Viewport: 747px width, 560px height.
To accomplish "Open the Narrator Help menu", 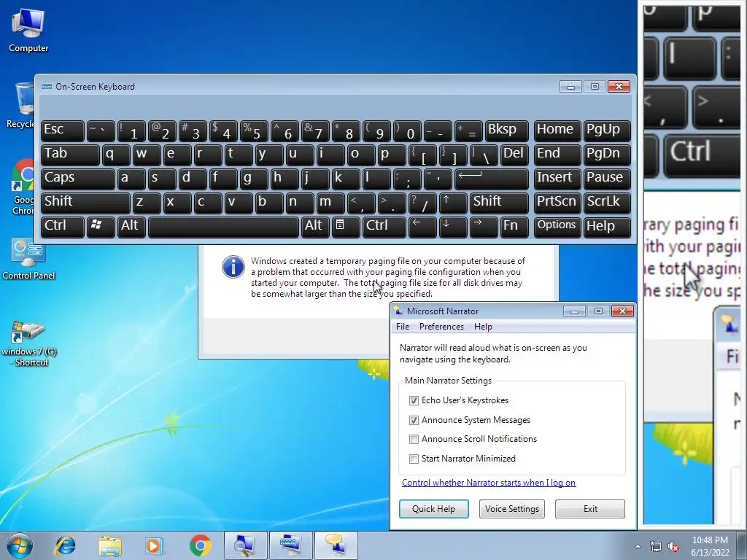I will 483,326.
